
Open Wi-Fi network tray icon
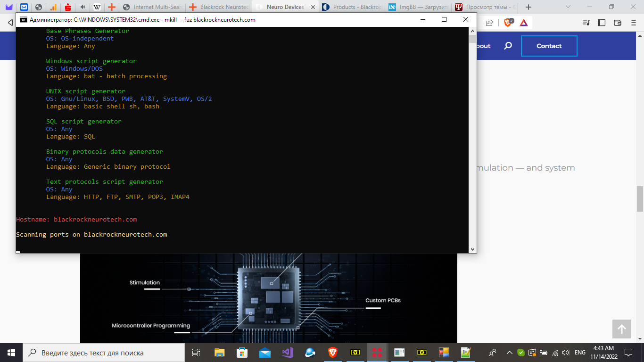point(555,353)
